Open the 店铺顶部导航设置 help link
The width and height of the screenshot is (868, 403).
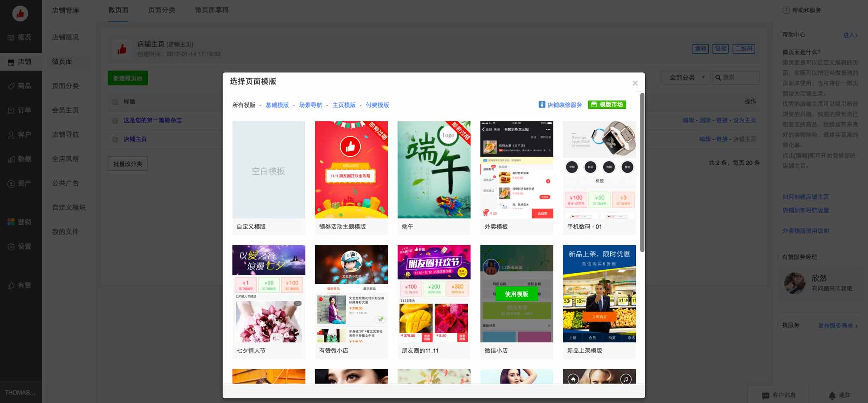coord(806,210)
